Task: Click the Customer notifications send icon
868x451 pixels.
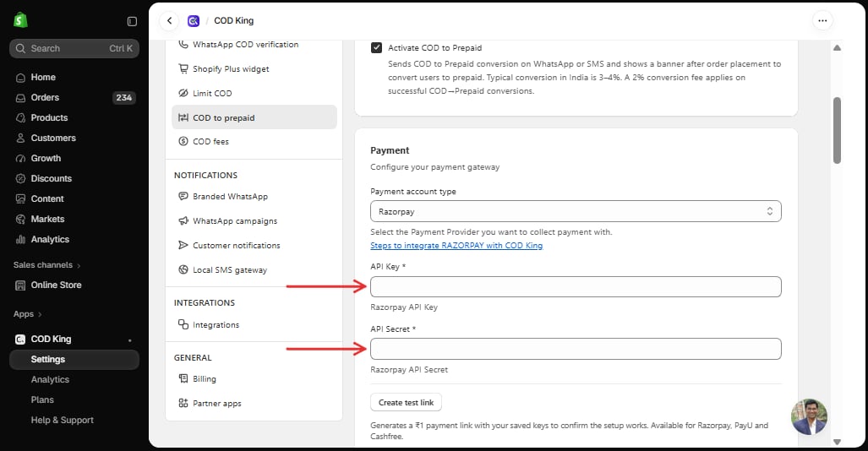Action: click(x=183, y=245)
